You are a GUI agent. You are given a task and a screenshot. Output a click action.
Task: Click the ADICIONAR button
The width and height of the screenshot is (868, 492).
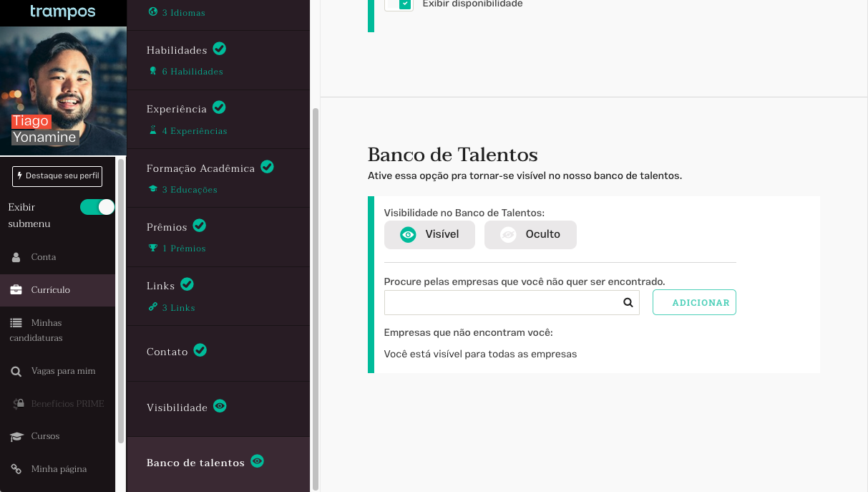point(694,302)
